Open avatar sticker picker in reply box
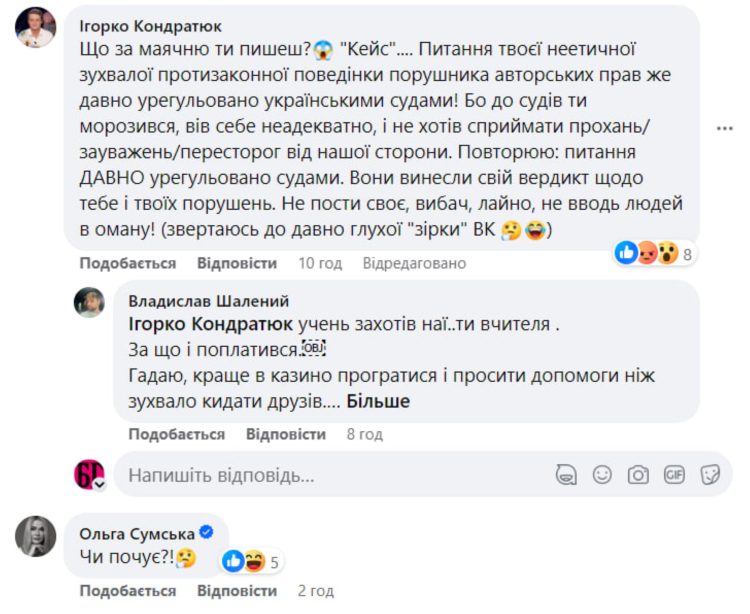 [567, 474]
